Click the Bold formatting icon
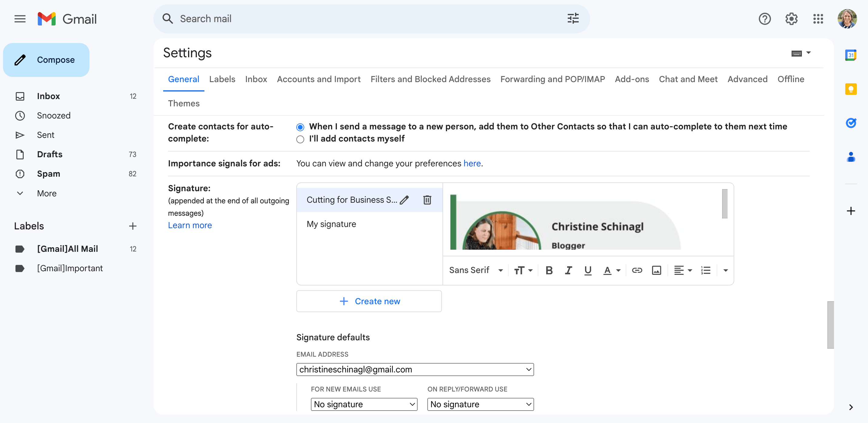This screenshot has height=423, width=868. coord(549,270)
